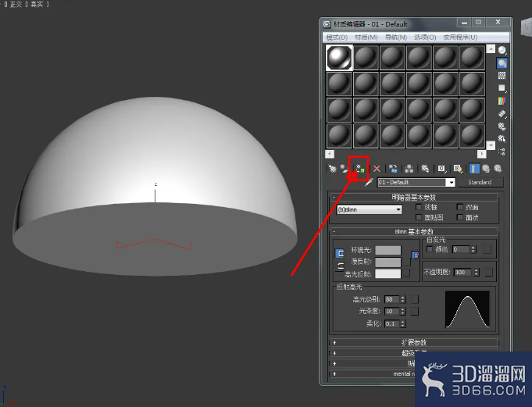Click sample slots scroll down arrow

pos(491,145)
